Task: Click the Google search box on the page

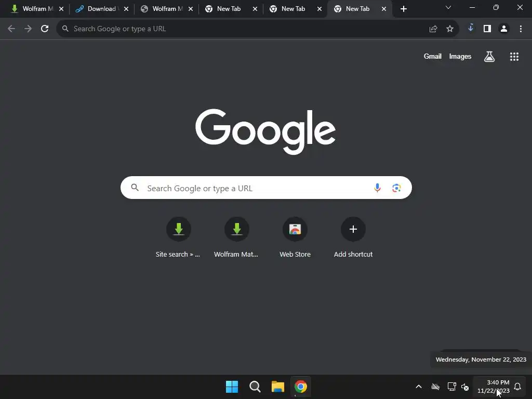Action: pyautogui.click(x=266, y=188)
